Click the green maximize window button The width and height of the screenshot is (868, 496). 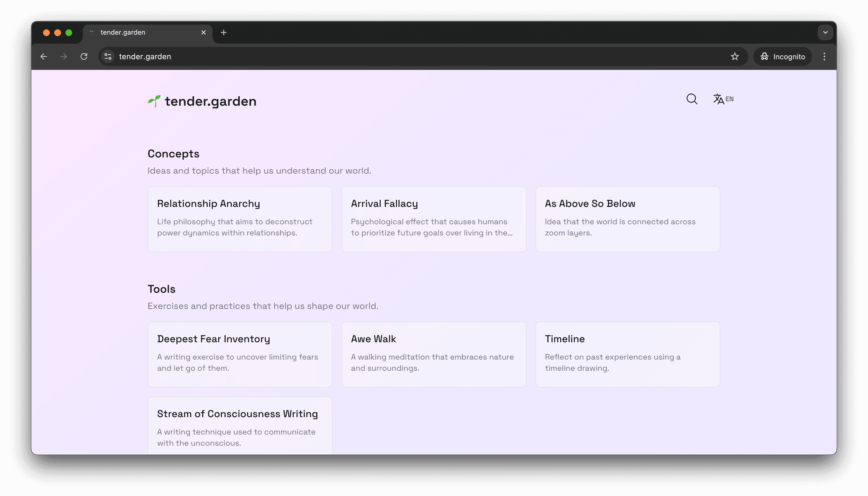point(69,33)
